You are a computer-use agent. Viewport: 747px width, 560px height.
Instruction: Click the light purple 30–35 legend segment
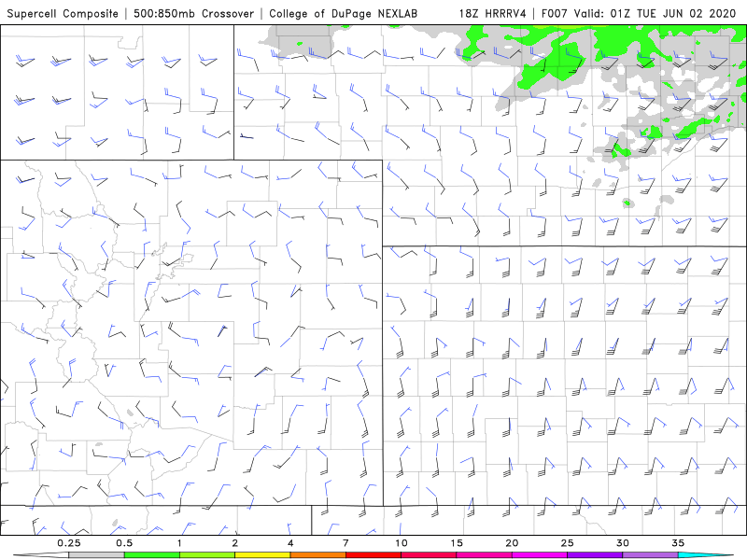(x=650, y=555)
